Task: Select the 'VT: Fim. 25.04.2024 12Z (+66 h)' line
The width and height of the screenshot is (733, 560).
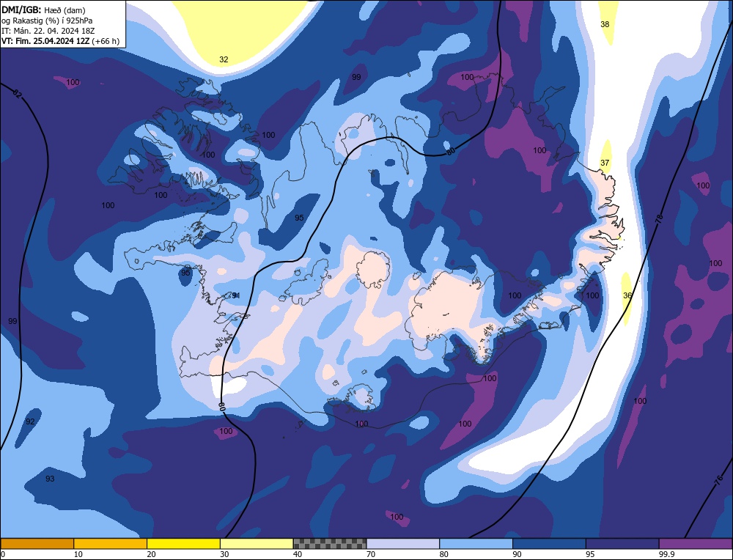Action: click(60, 41)
